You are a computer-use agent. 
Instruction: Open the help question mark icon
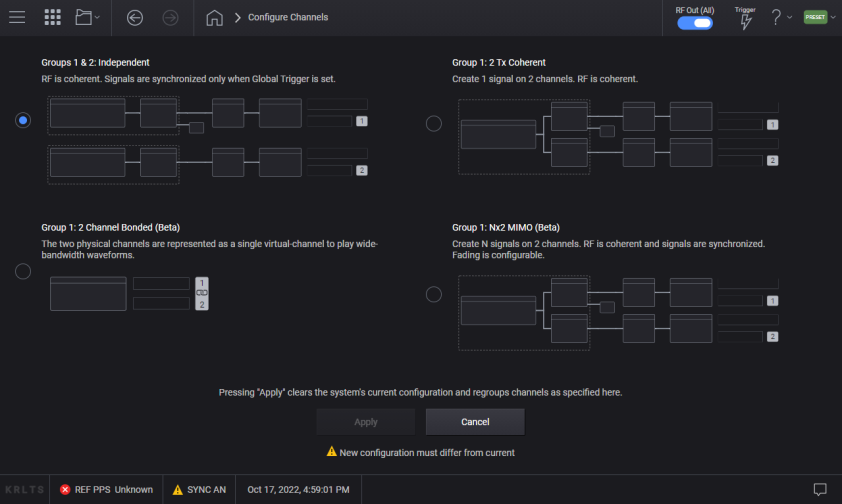click(776, 17)
